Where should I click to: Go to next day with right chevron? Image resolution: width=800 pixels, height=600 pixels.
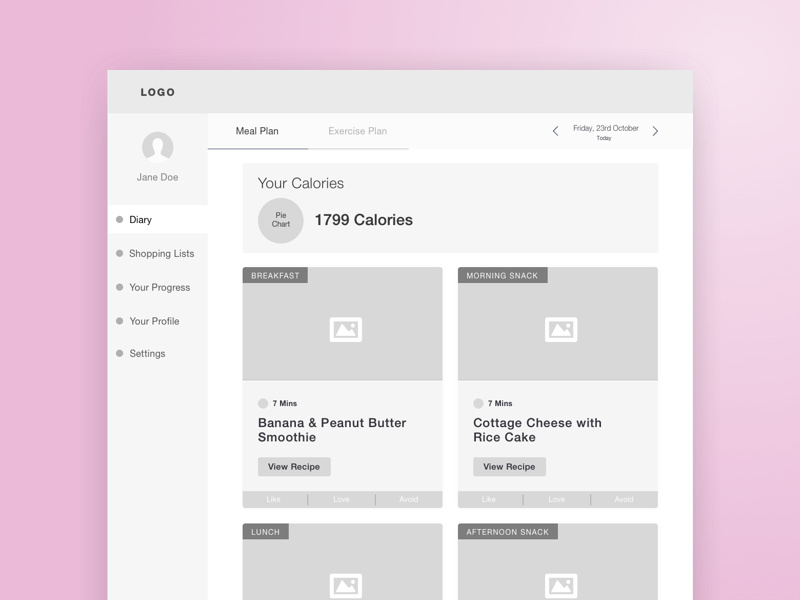[x=655, y=131]
